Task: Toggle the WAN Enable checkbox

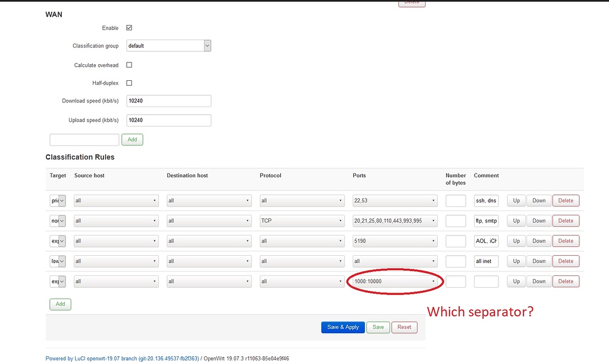Action: pyautogui.click(x=129, y=27)
